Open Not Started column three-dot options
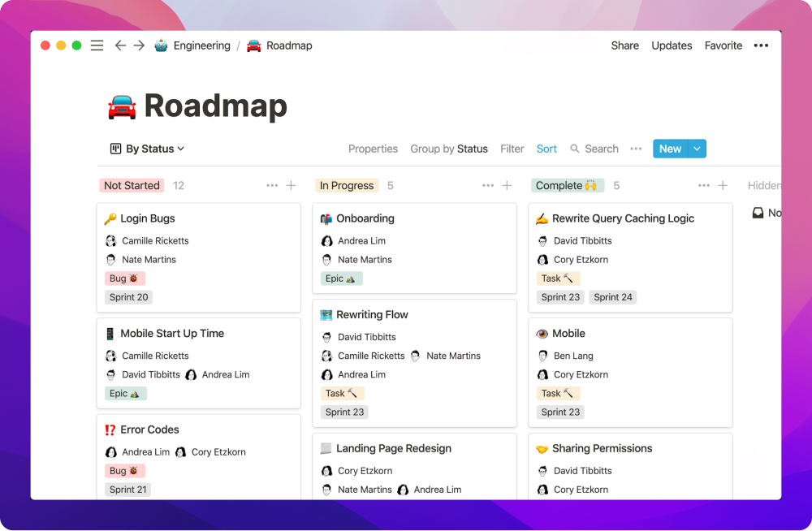Viewport: 812px width, 531px height. tap(272, 185)
